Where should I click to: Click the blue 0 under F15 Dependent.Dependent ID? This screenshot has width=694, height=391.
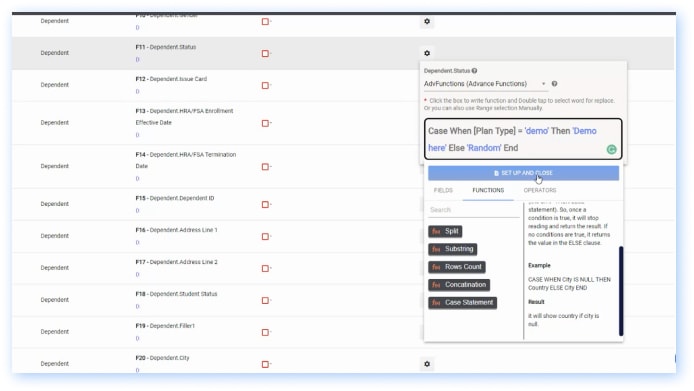137,211
